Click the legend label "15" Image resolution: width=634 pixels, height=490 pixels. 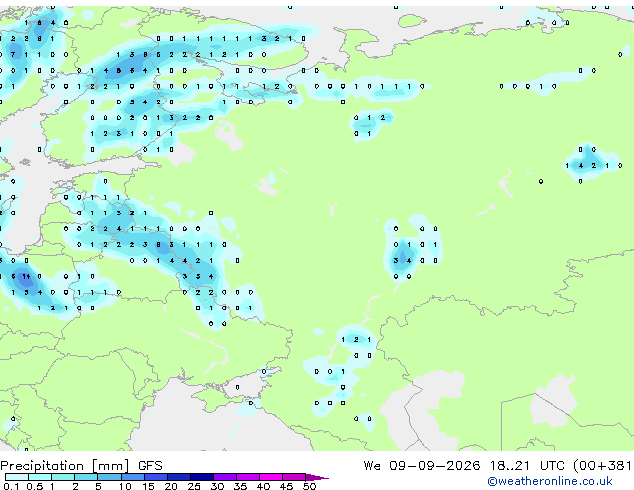[x=148, y=486]
